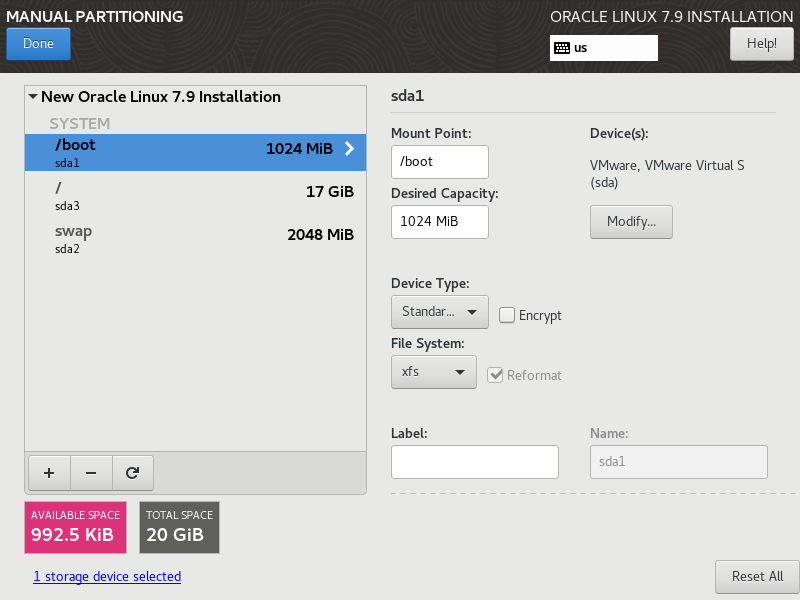Click the Desired Capacity input field
The height and width of the screenshot is (600, 800).
click(440, 221)
